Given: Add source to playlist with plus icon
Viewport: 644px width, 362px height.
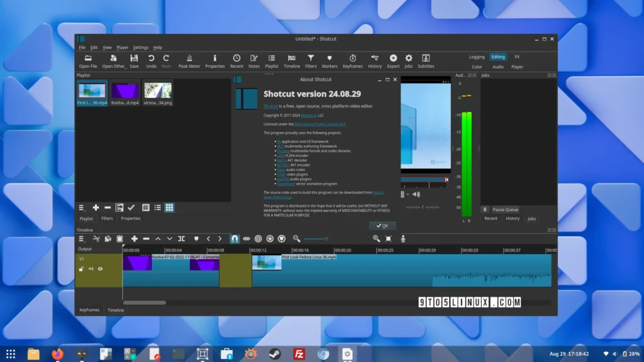Looking at the screenshot, I should tap(96, 207).
